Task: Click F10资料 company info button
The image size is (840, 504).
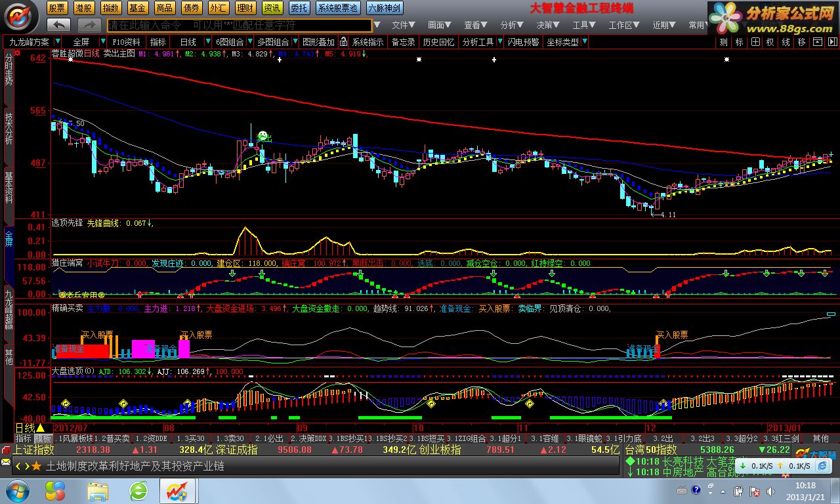Action: pyautogui.click(x=127, y=41)
